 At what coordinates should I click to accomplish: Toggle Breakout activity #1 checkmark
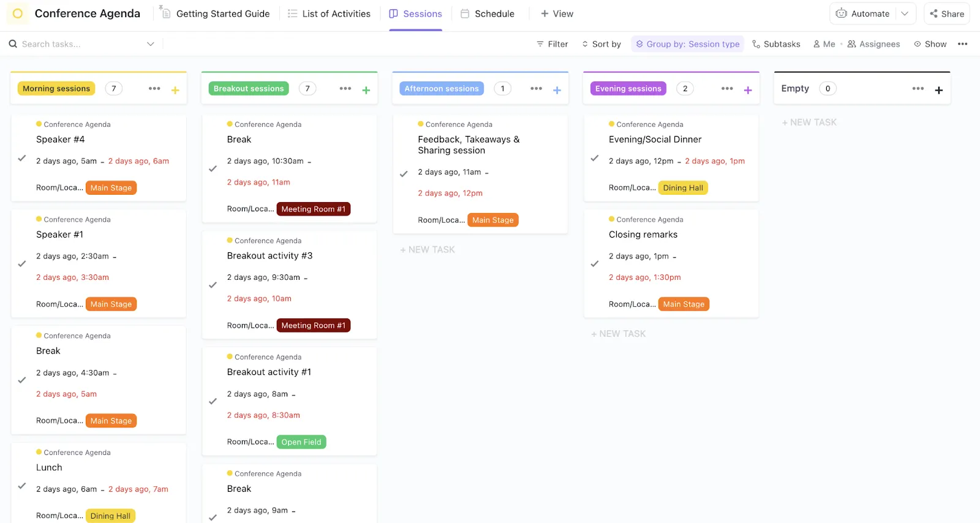pos(213,402)
